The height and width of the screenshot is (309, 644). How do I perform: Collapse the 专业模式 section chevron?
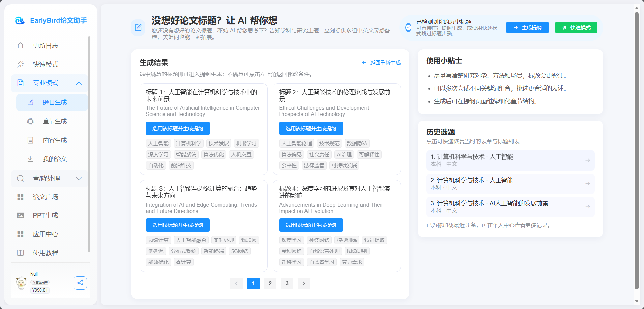pyautogui.click(x=79, y=83)
